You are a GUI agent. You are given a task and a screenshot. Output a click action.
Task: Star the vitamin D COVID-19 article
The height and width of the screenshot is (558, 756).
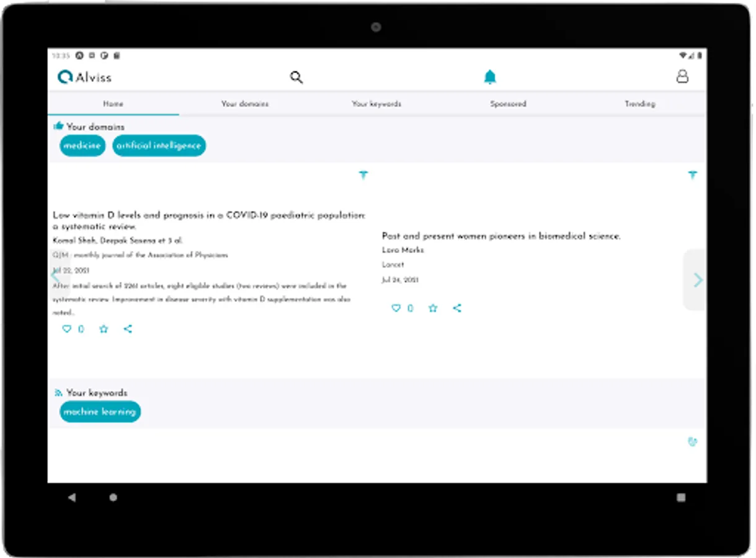coord(104,329)
